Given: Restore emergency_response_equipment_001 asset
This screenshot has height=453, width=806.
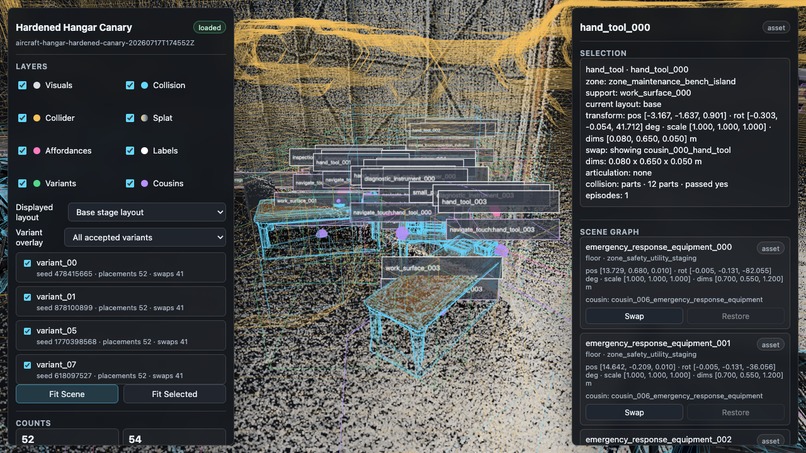Looking at the screenshot, I should (x=736, y=412).
